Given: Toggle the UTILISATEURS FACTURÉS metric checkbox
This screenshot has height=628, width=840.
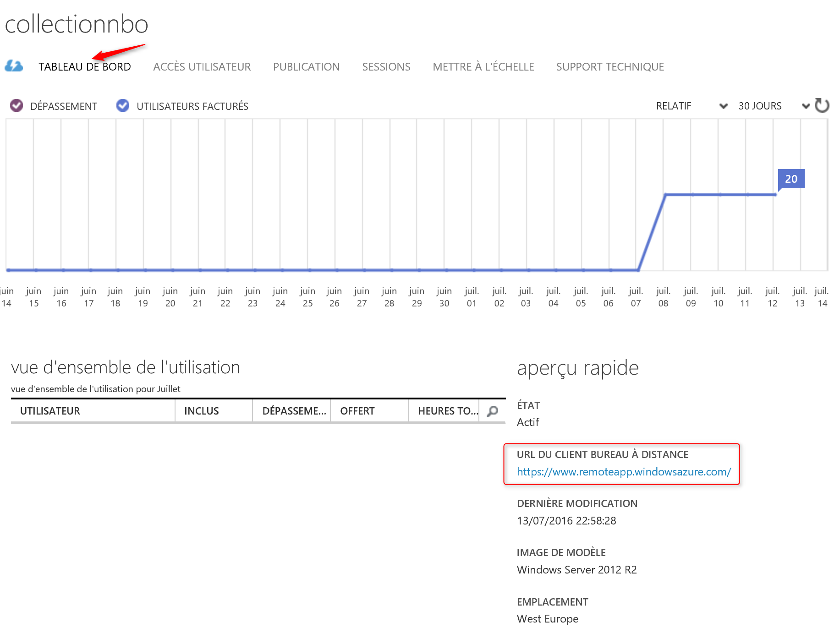Looking at the screenshot, I should point(123,106).
